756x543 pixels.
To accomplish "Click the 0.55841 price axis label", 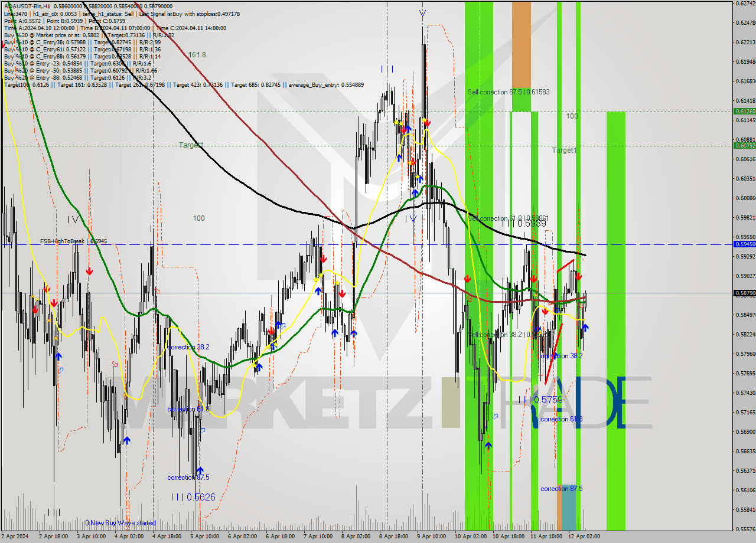I will [x=745, y=510].
